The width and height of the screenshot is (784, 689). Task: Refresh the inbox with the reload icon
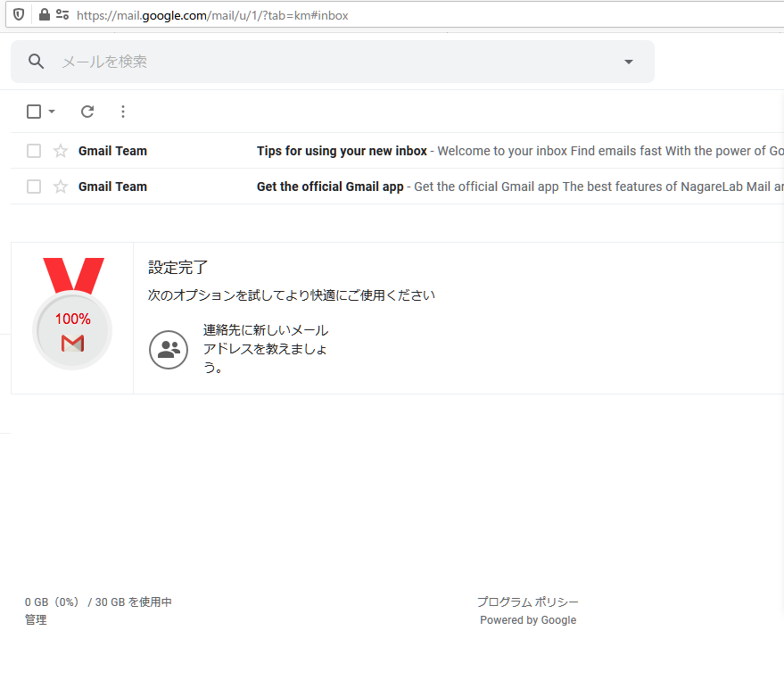[x=87, y=111]
